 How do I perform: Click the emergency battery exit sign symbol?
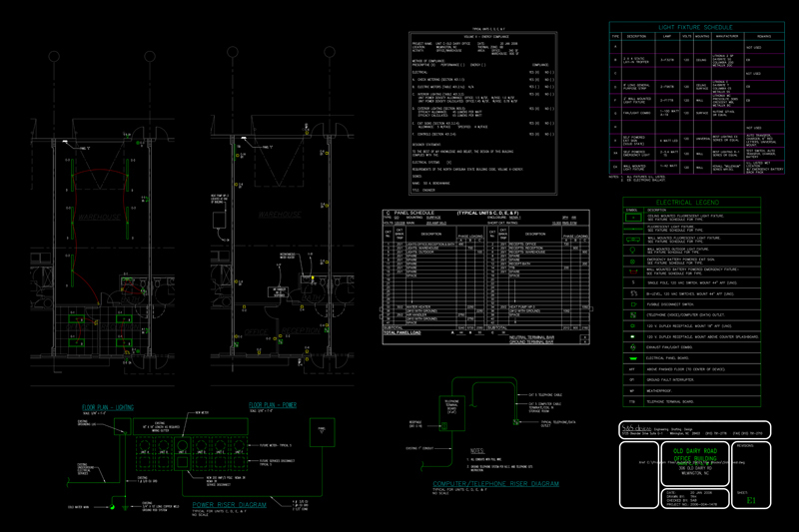coord(632,261)
